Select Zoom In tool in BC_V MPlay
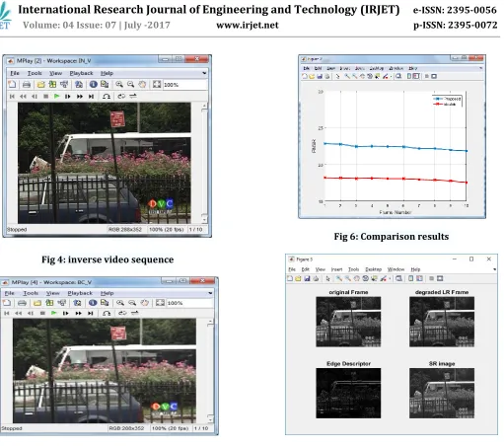Image resolution: width=504 pixels, height=446 pixels. [120, 303]
